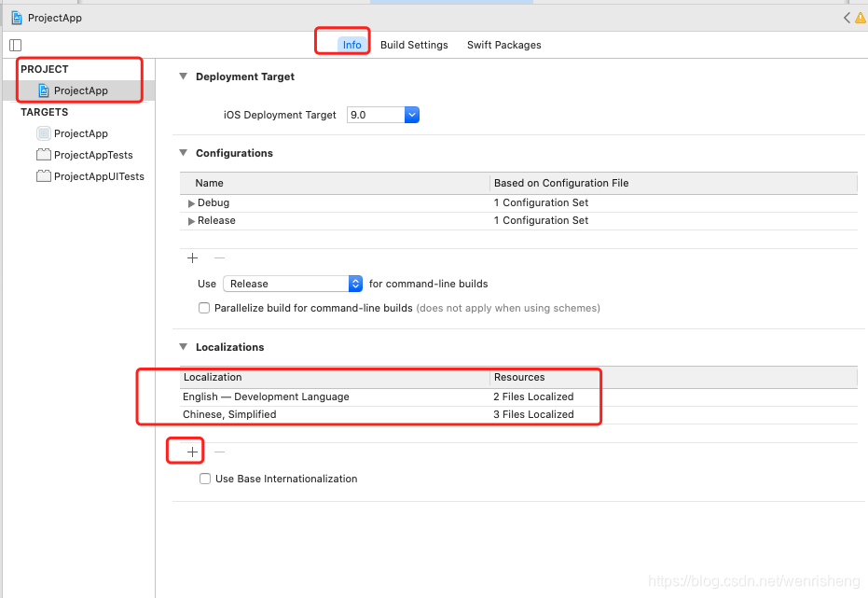Image resolution: width=868 pixels, height=598 pixels.
Task: Add a configuration using the plus icon
Action: pyautogui.click(x=192, y=258)
